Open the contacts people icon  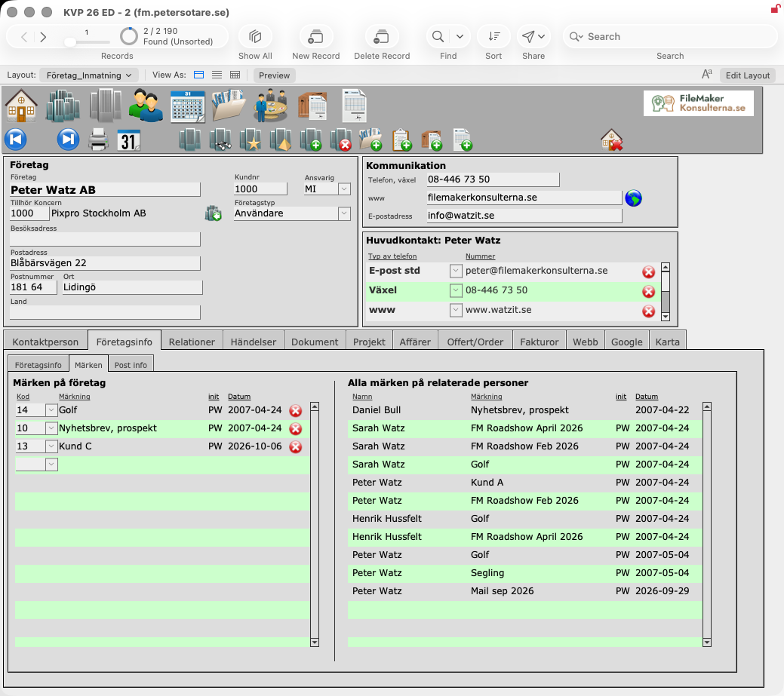[146, 106]
